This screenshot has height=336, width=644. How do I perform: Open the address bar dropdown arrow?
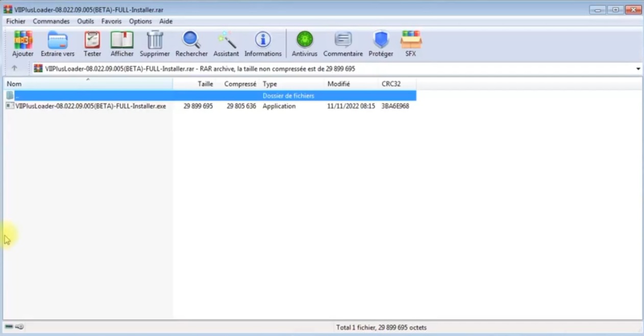click(637, 68)
